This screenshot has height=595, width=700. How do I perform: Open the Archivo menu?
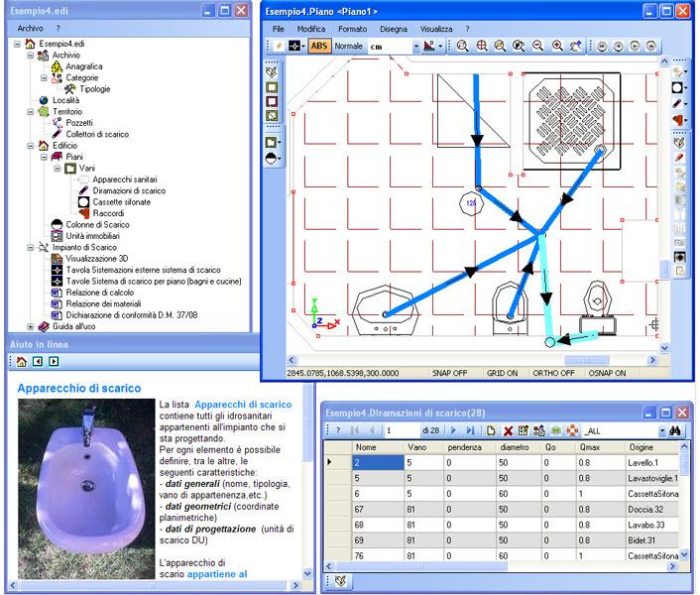pos(31,29)
